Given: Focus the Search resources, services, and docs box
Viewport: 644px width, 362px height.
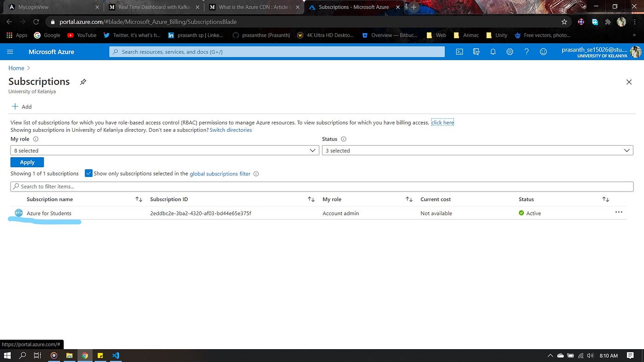Looking at the screenshot, I should pos(277,52).
